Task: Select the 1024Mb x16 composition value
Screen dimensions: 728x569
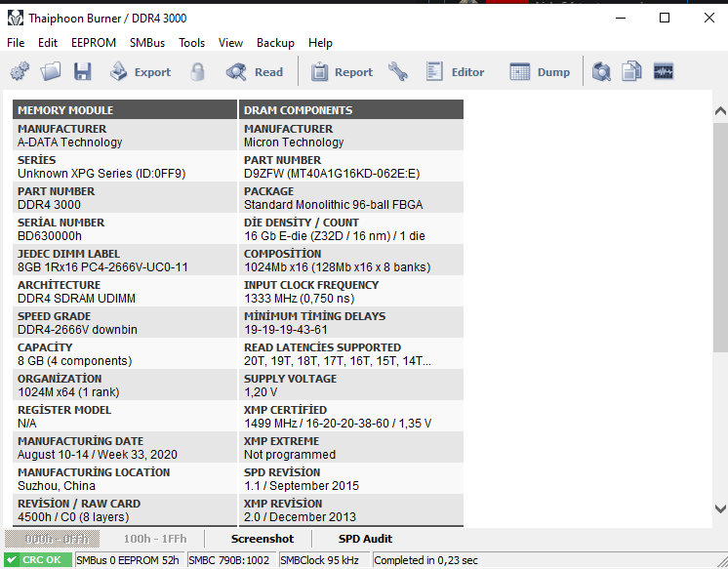Action: pyautogui.click(x=337, y=267)
